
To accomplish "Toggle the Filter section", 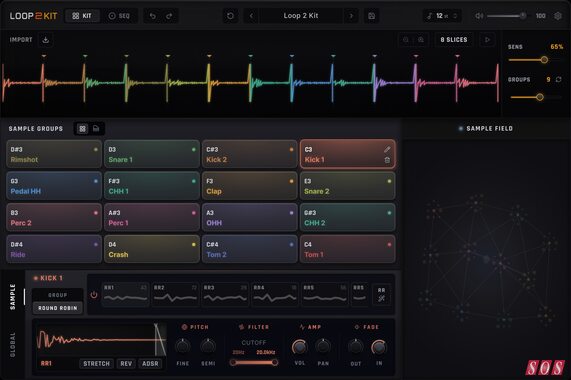I will click(241, 327).
